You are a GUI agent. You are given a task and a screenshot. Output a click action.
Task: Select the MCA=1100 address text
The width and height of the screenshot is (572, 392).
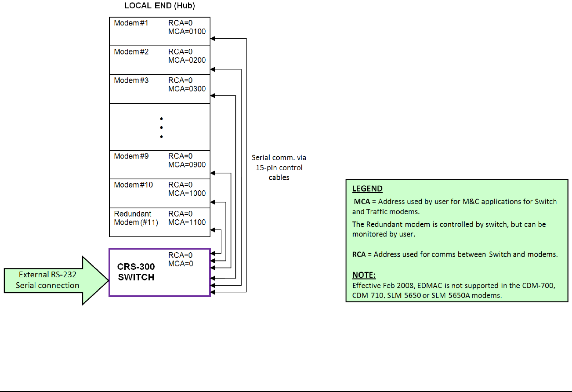187,222
